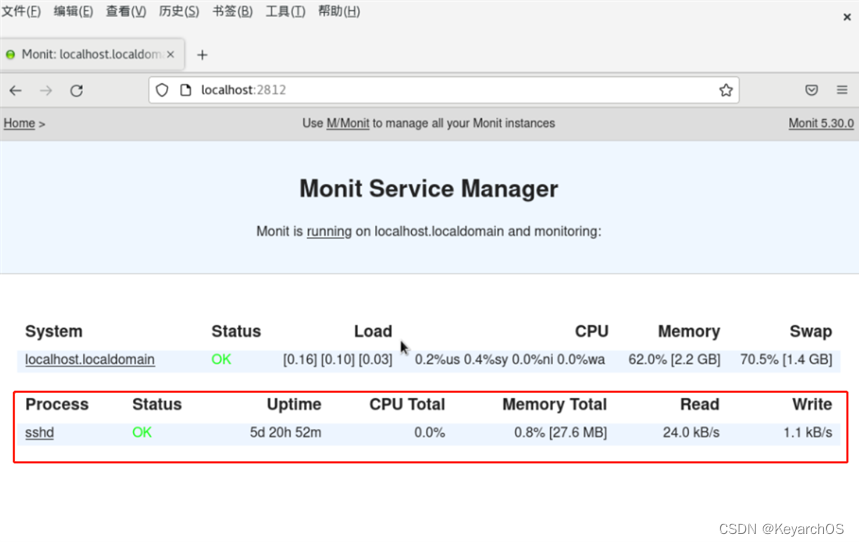This screenshot has width=859, height=546.
Task: Open the 历史(S) menu
Action: [x=179, y=11]
